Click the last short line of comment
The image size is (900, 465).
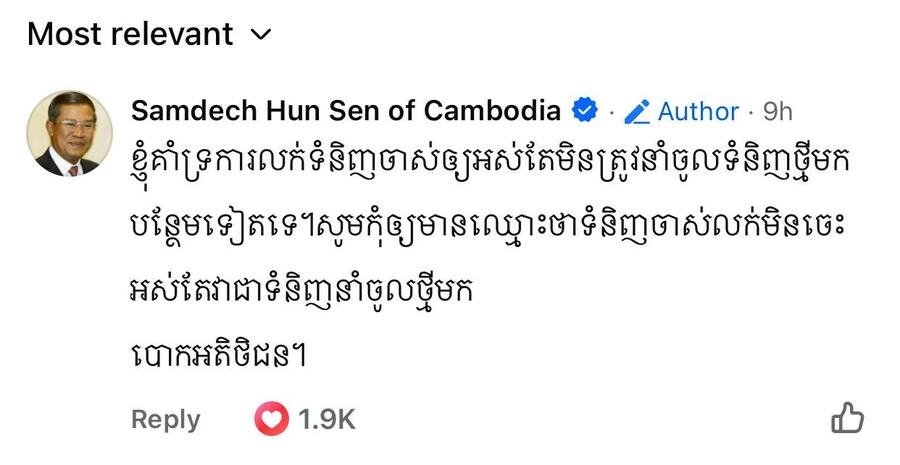tap(217, 356)
